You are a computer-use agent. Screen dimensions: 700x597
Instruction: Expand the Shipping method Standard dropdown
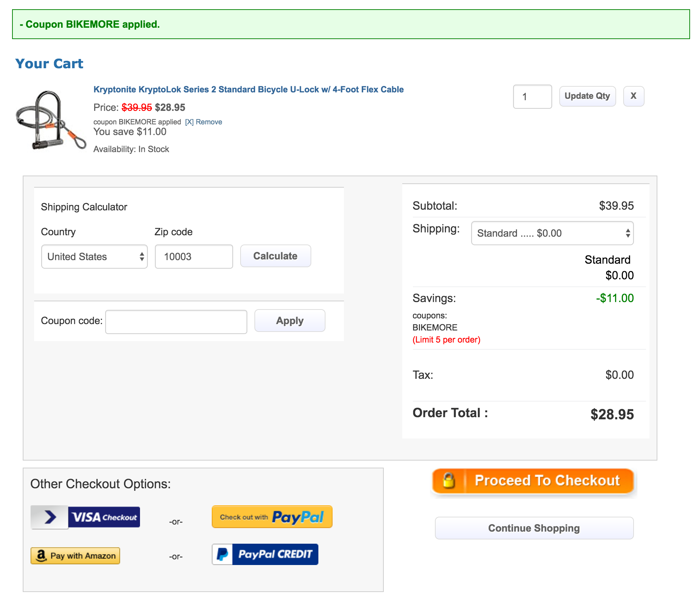click(552, 233)
